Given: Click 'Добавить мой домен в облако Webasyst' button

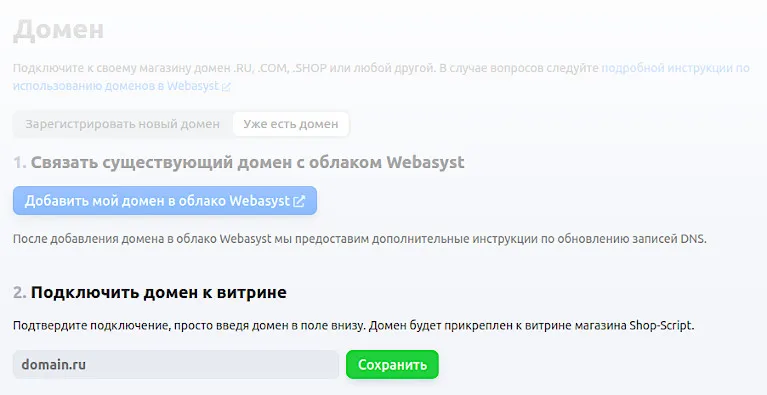Looking at the screenshot, I should 165,201.
